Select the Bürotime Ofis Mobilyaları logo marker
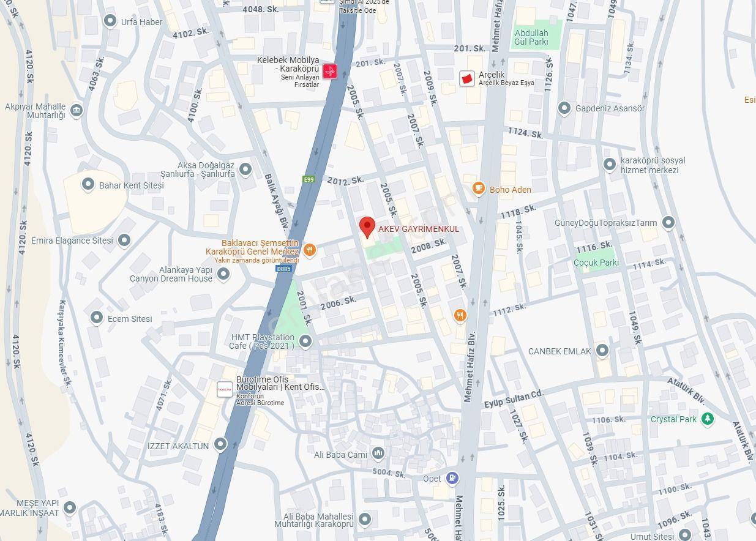The image size is (756, 541). click(225, 389)
